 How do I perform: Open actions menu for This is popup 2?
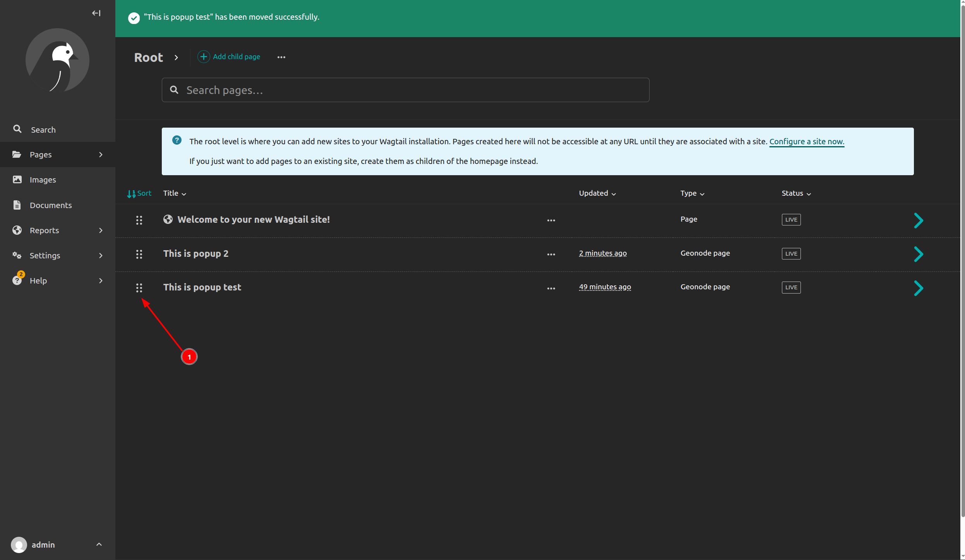(551, 254)
